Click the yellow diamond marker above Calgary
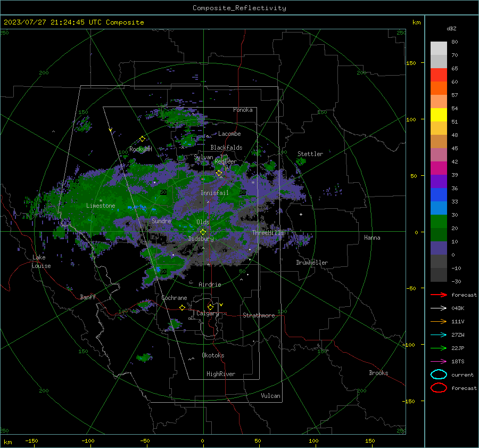479x448 pixels. pyautogui.click(x=210, y=307)
